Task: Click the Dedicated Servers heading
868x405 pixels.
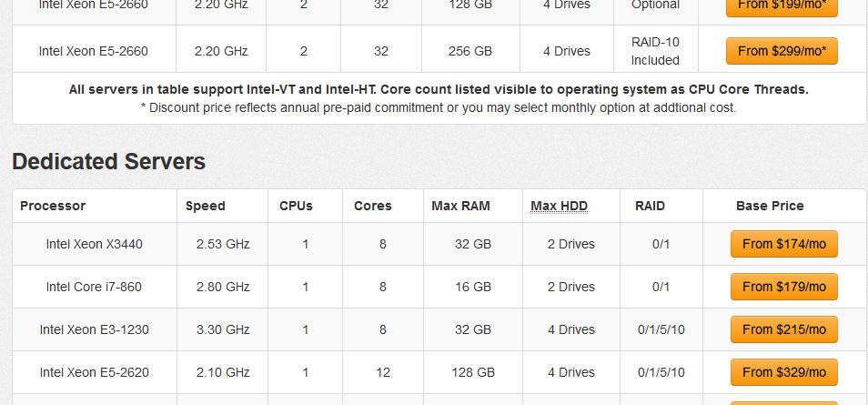Action: [x=108, y=162]
